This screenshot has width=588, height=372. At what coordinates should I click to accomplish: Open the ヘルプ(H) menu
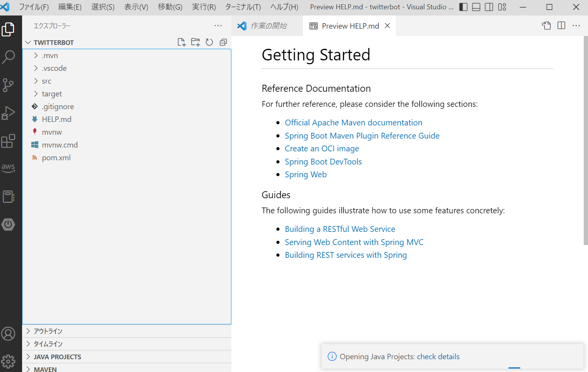coord(284,7)
